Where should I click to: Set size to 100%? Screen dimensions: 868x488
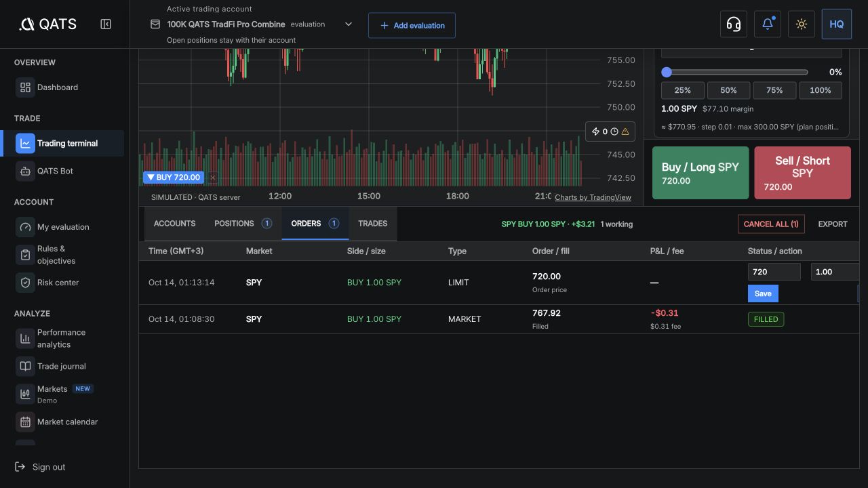821,90
